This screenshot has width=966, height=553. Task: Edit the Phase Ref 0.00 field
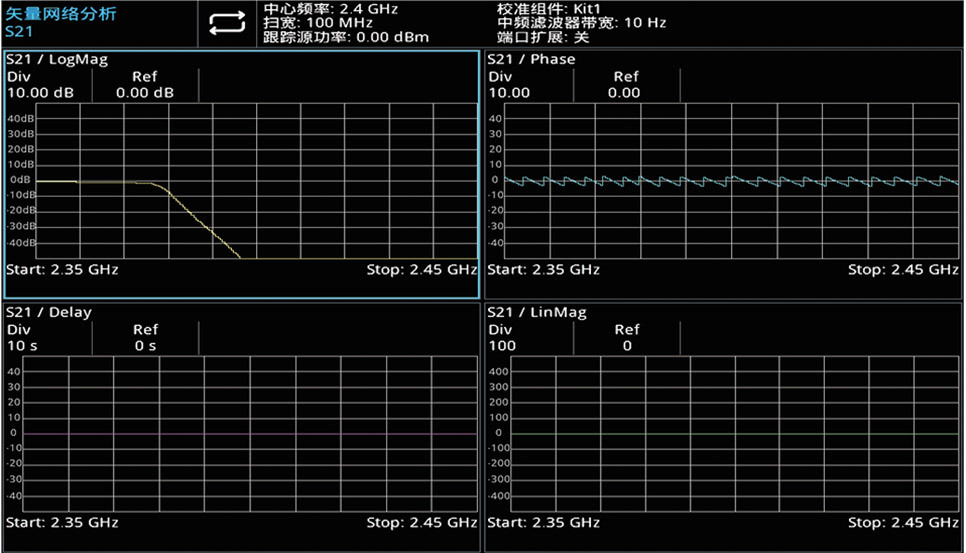tap(627, 85)
